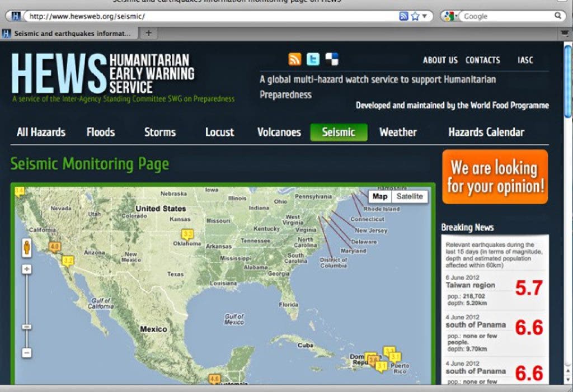Click the 'We are looking for your opinion' banner

click(x=495, y=177)
